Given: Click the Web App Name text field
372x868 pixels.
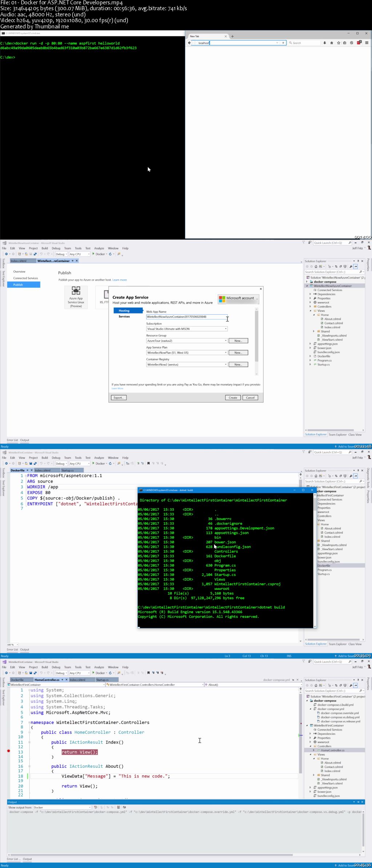Looking at the screenshot, I should (187, 317).
